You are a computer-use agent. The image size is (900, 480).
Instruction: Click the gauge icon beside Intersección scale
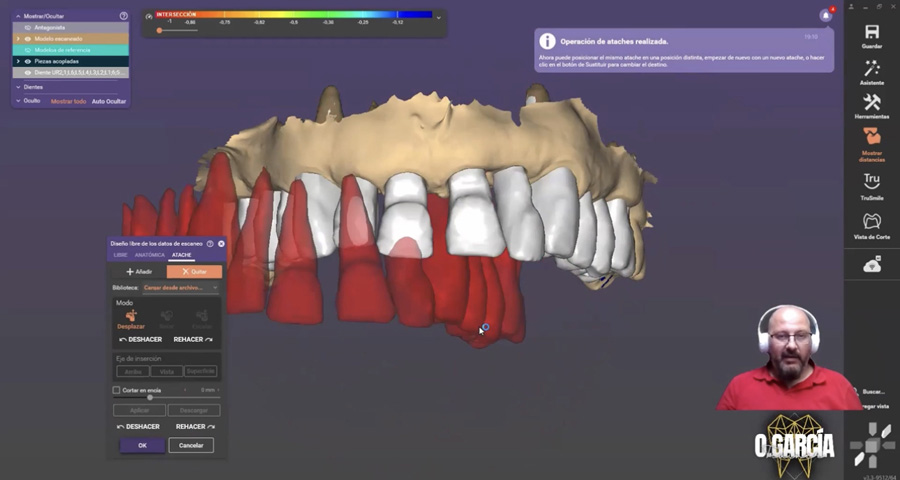coord(149,17)
